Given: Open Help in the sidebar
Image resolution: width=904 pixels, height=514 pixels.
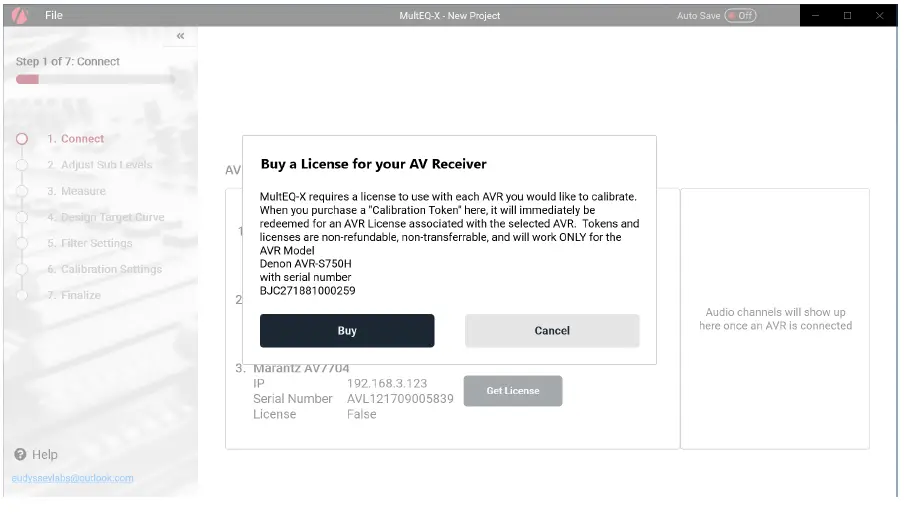Looking at the screenshot, I should tap(36, 455).
